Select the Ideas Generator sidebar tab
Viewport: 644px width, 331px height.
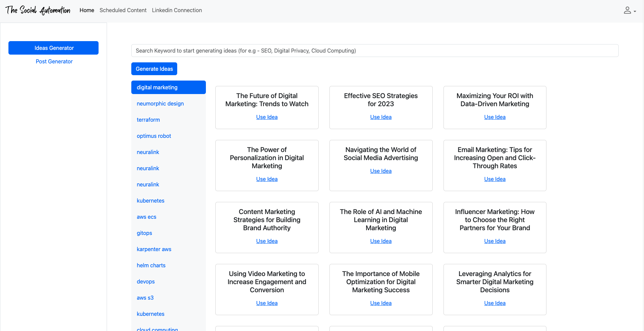(54, 48)
